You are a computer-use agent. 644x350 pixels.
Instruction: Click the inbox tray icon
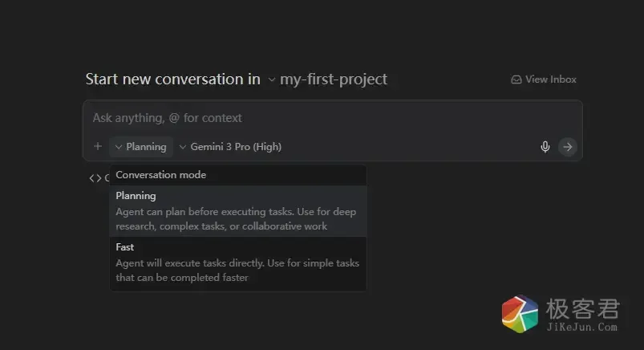coord(516,79)
